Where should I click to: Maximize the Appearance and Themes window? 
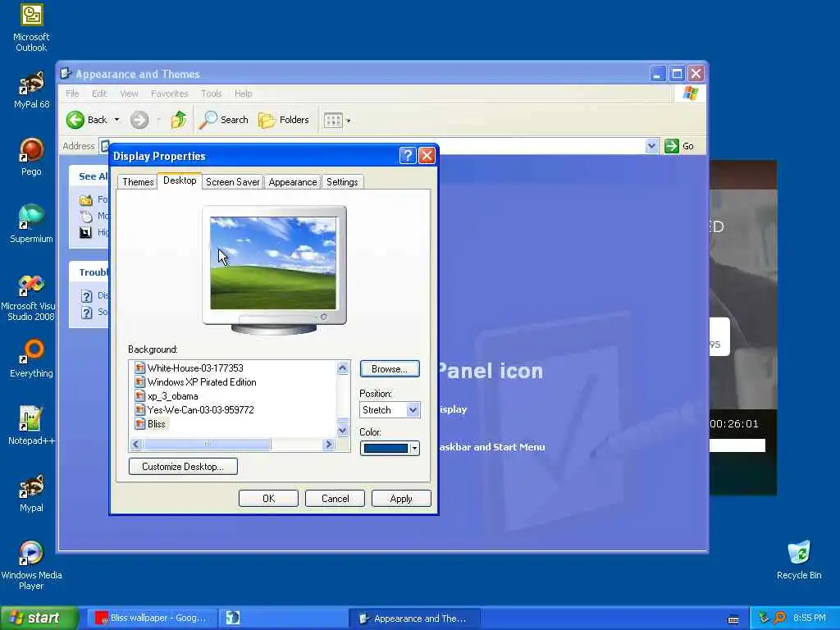click(x=677, y=73)
